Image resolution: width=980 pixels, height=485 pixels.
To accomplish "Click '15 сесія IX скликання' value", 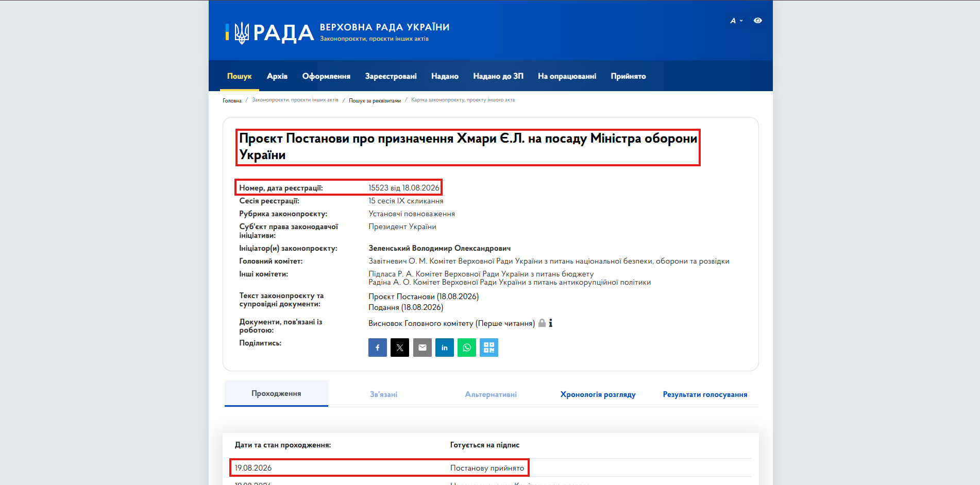I will pyautogui.click(x=406, y=201).
